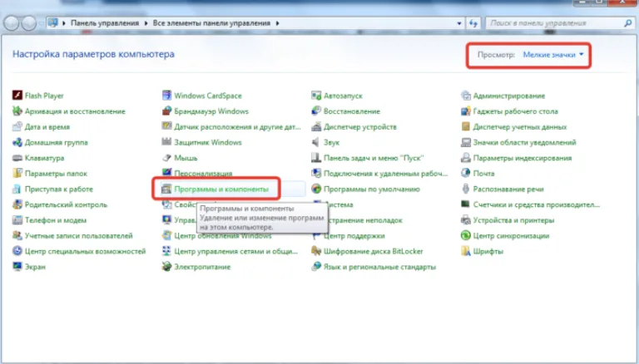This screenshot has width=639, height=364.
Task: Click the Дата и время icon
Action: (17, 126)
